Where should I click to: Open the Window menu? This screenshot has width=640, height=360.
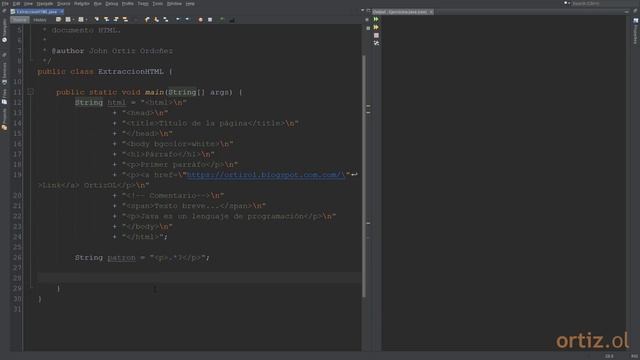(174, 4)
